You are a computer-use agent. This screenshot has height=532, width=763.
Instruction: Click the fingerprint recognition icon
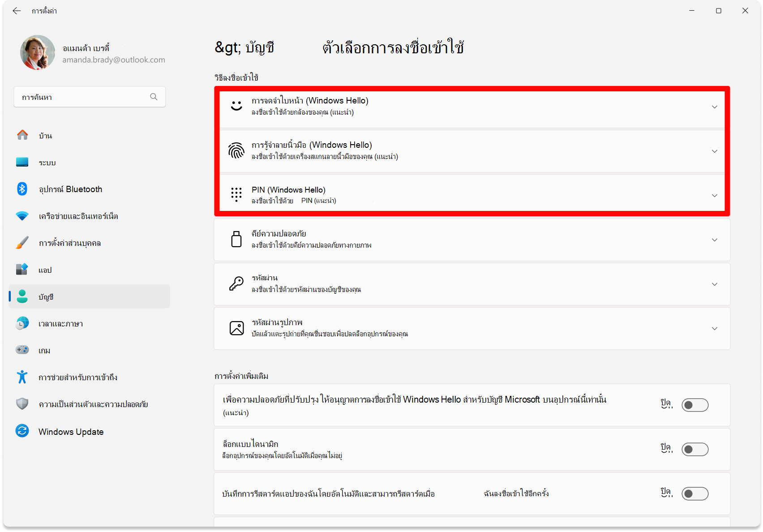tap(236, 150)
